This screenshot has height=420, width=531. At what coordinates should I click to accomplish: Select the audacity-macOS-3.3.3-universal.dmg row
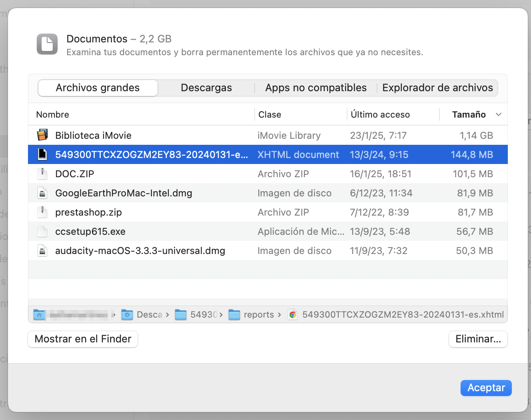click(160, 250)
